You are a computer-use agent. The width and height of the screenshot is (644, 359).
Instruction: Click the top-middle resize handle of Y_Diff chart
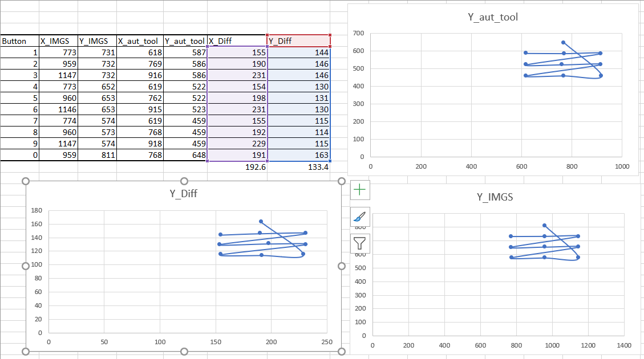point(184,181)
